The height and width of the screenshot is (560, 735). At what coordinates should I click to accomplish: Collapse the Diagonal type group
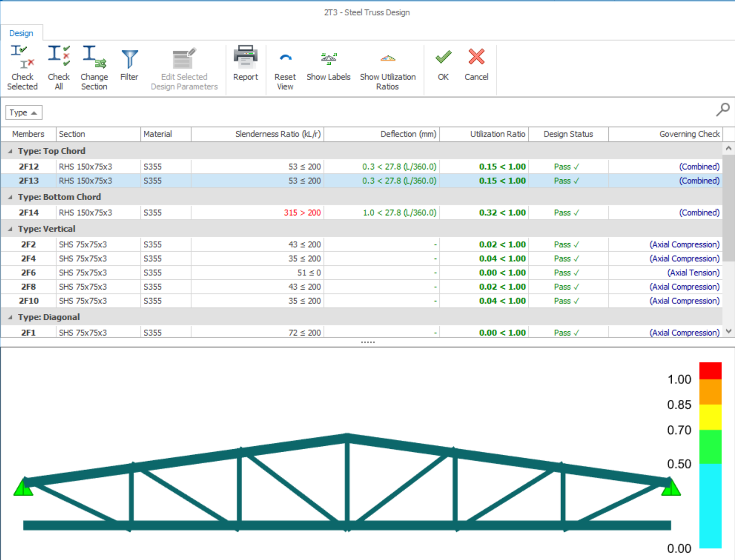[x=10, y=317]
